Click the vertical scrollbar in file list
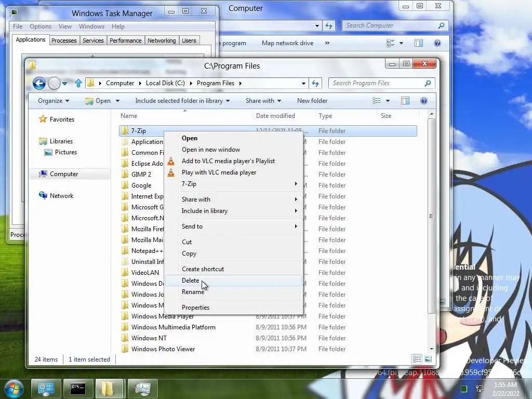Image resolution: width=532 pixels, height=399 pixels. click(x=431, y=216)
